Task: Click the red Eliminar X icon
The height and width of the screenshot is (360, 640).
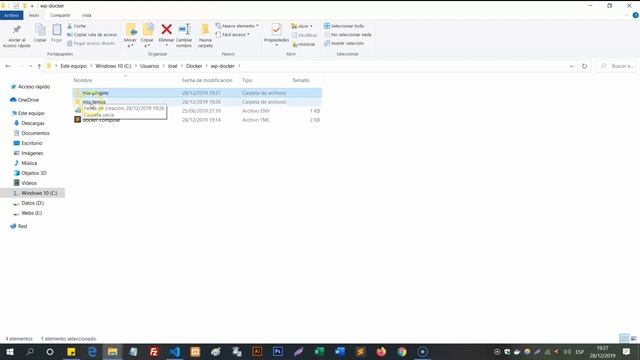Action: 166,29
